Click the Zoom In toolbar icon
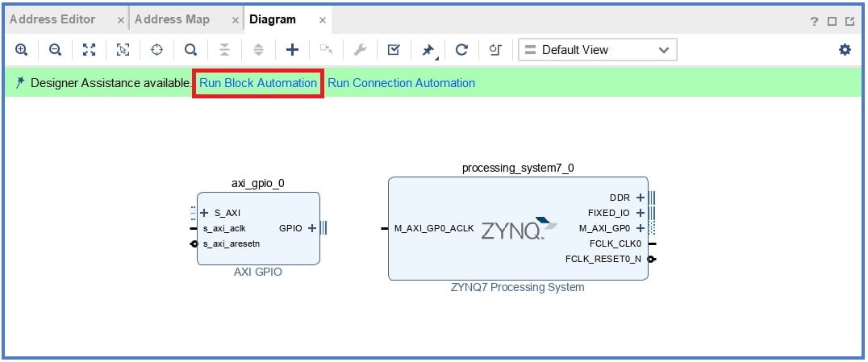 pyautogui.click(x=21, y=50)
